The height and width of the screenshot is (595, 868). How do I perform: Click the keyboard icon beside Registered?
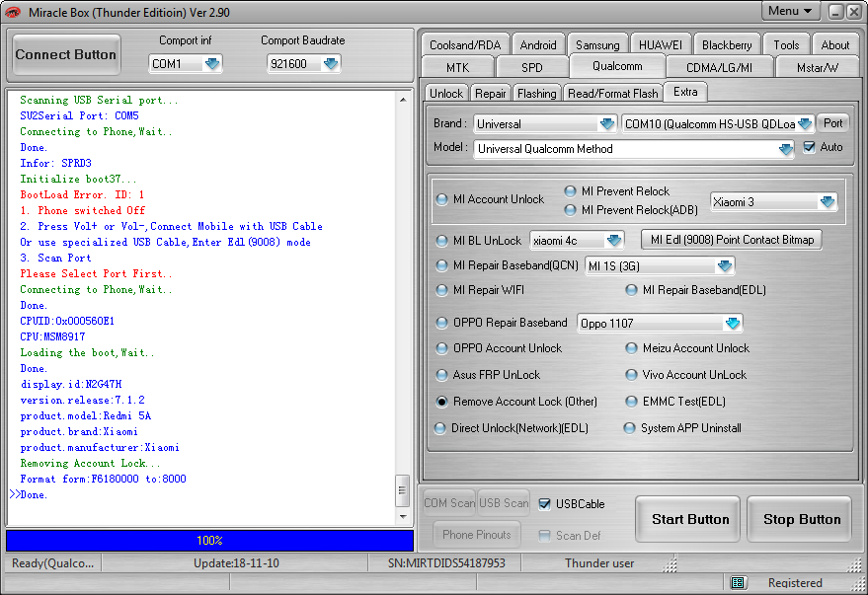738,582
